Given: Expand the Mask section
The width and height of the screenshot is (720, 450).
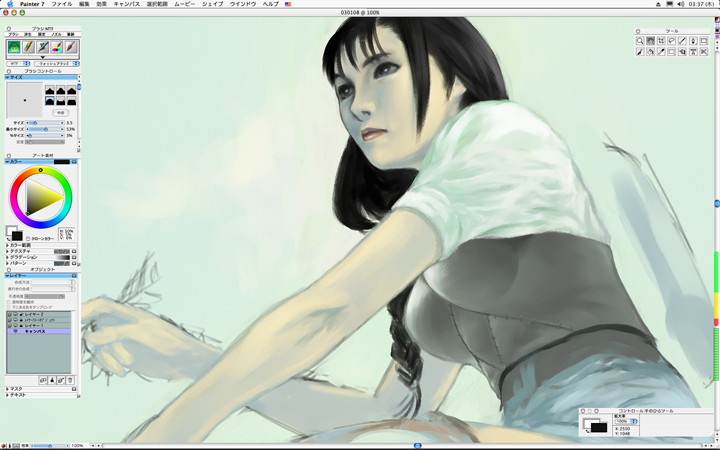Looking at the screenshot, I should [x=7, y=389].
